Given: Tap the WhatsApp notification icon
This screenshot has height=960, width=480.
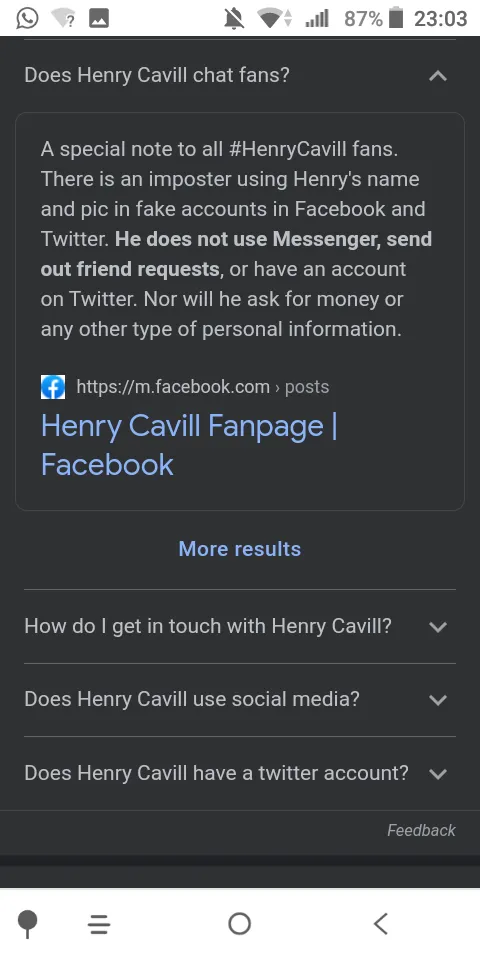Looking at the screenshot, I should [x=27, y=18].
